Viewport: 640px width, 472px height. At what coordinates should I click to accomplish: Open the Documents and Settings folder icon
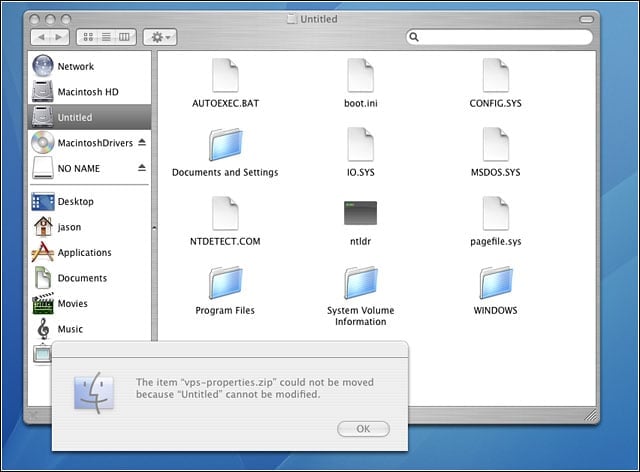click(x=225, y=145)
